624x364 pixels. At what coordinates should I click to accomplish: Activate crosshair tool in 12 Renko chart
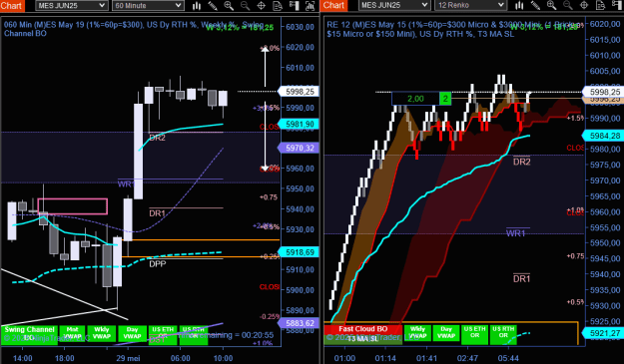point(584,6)
